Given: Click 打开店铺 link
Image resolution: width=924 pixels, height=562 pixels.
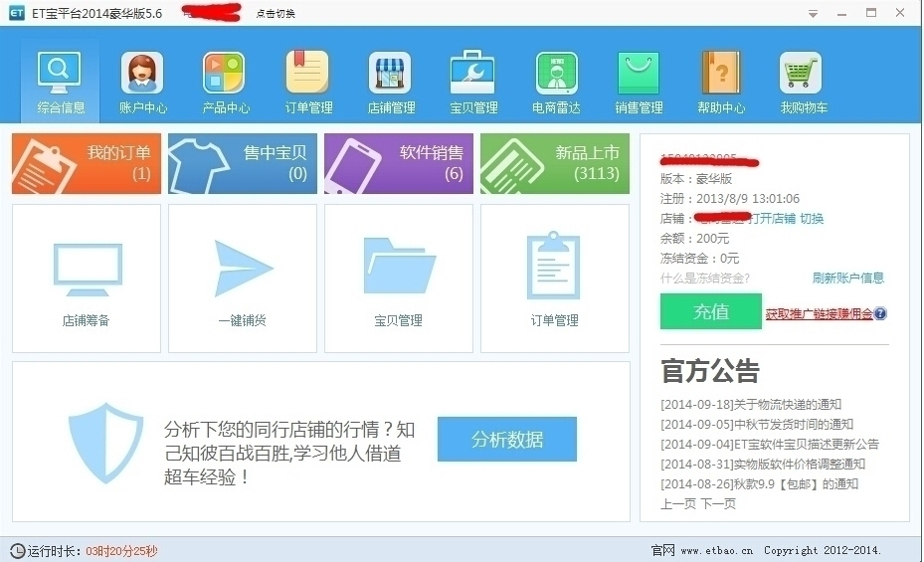Looking at the screenshot, I should click(773, 219).
